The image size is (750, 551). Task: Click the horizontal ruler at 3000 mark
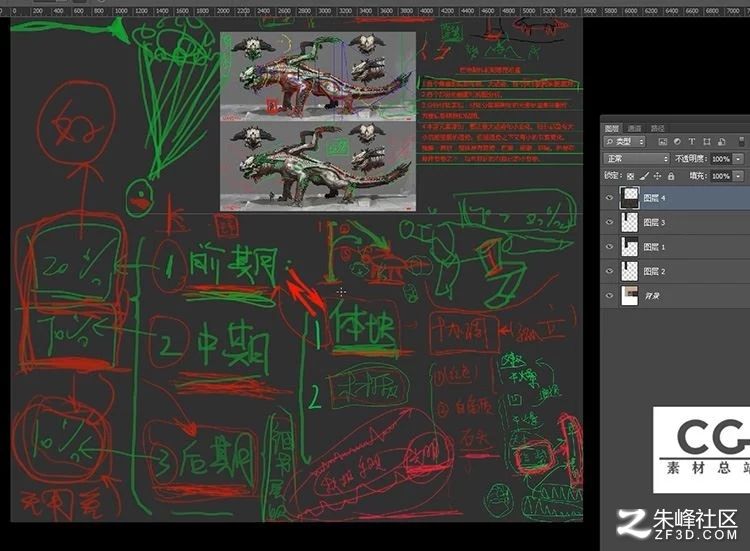point(324,11)
